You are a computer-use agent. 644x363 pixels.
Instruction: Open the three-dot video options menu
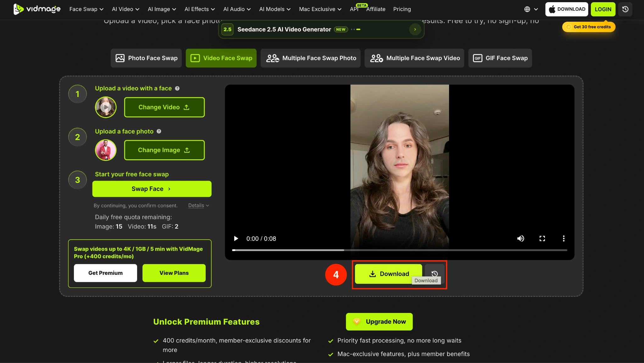point(563,238)
